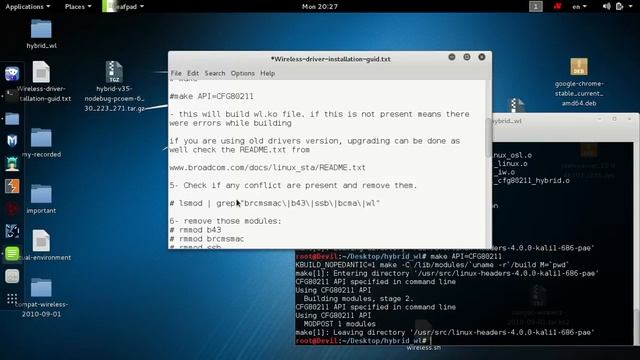Open the en keyboard layout dropdown
Screen dimensions: 640x360
click(x=579, y=7)
